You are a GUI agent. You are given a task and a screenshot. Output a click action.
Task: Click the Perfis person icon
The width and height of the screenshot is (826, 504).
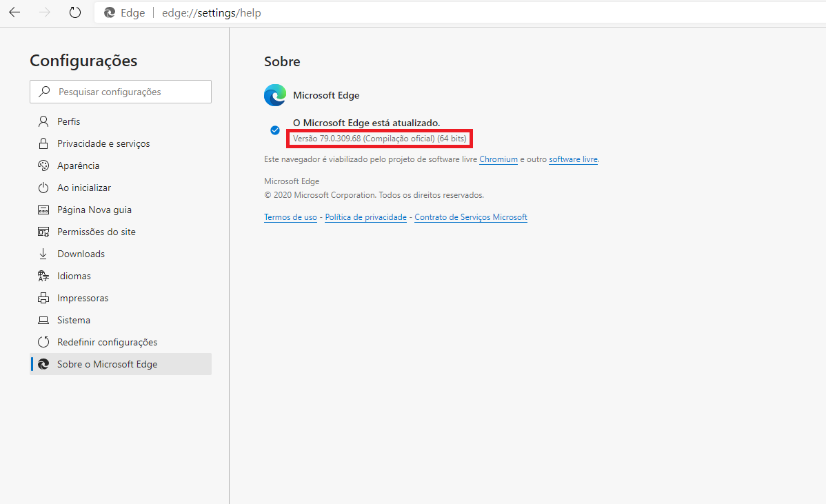pyautogui.click(x=43, y=121)
